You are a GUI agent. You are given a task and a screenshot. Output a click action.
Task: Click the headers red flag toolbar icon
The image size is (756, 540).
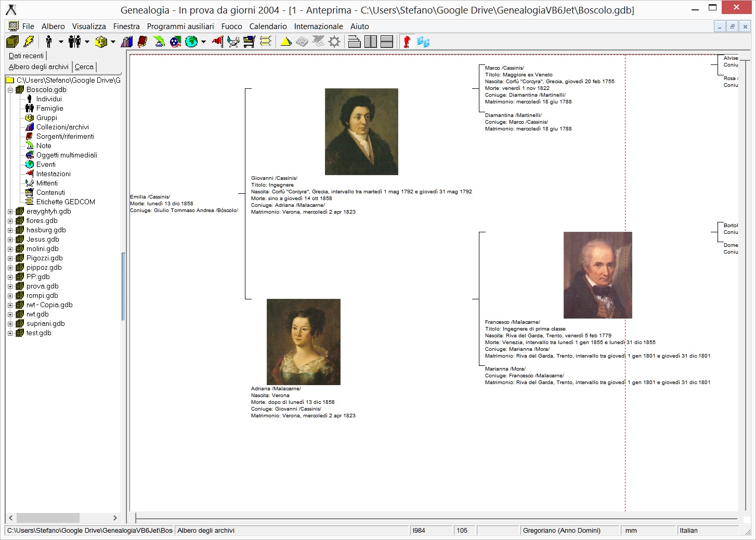[217, 42]
